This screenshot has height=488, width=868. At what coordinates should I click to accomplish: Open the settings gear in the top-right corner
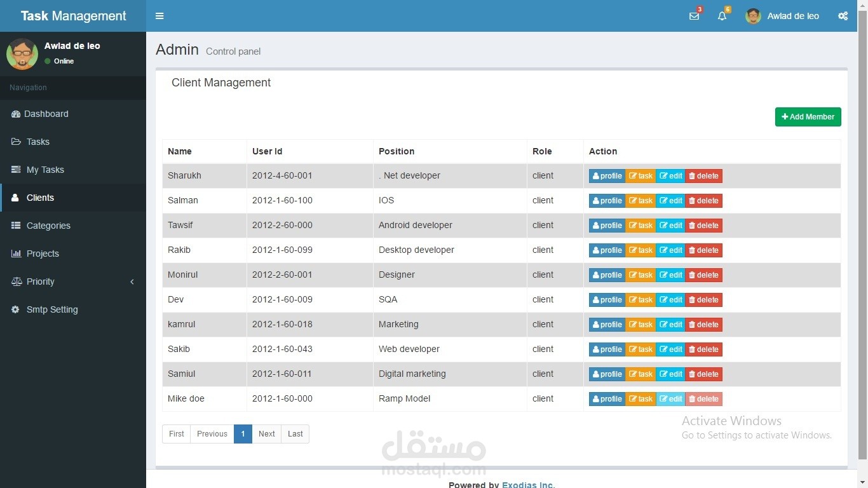pos(843,16)
